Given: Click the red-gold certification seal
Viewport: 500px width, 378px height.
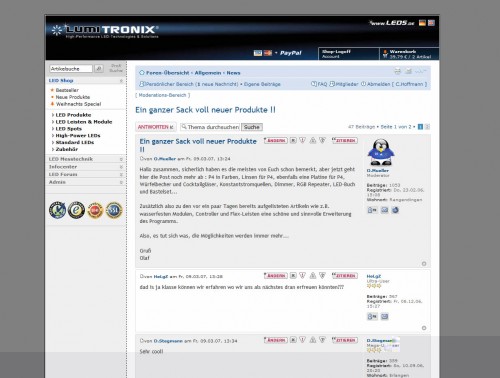Looking at the screenshot, I should click(x=95, y=210).
